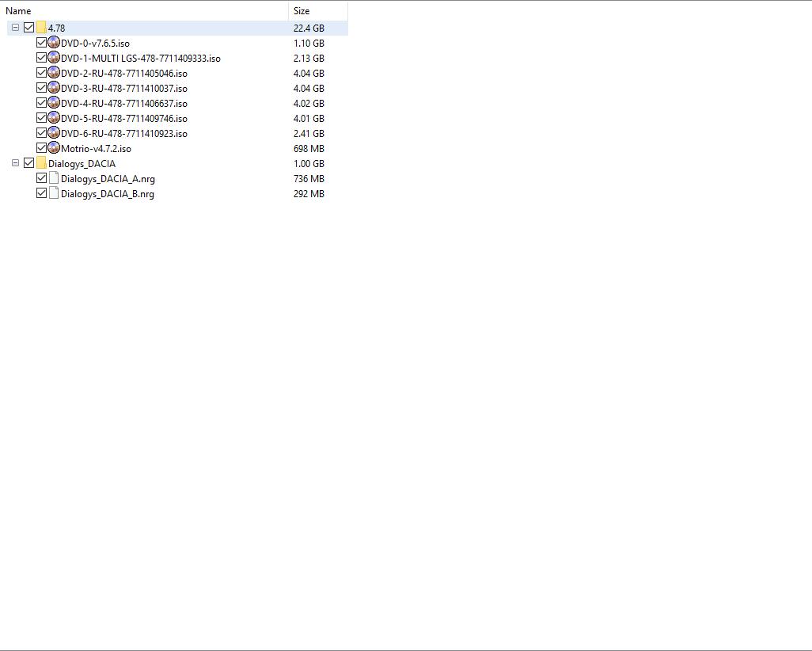Select DVD-2-RU-478-7711405046.iso file name

[x=124, y=74]
